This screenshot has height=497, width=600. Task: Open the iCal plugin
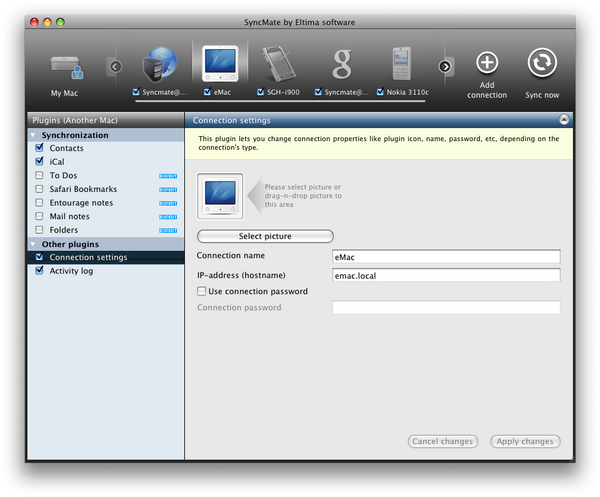pyautogui.click(x=57, y=162)
